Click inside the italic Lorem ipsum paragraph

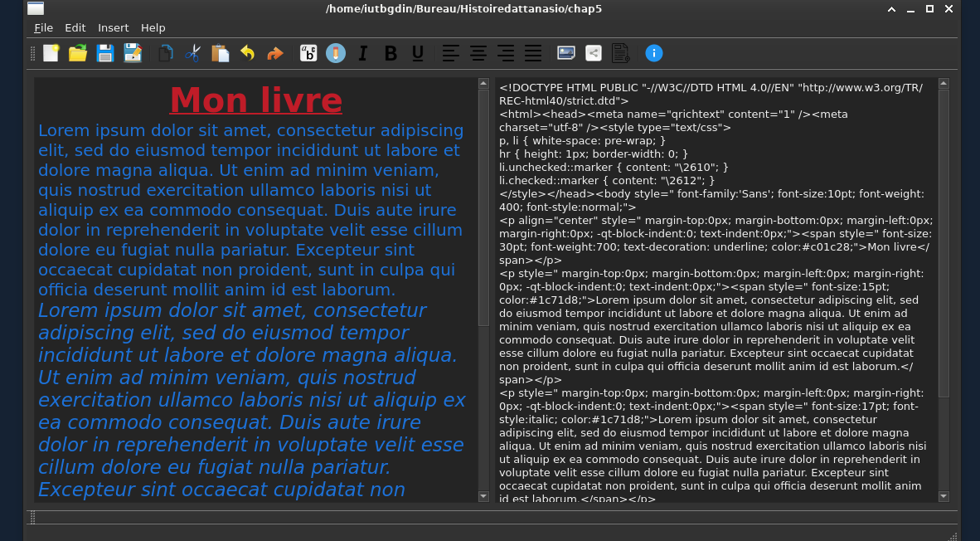(252, 400)
